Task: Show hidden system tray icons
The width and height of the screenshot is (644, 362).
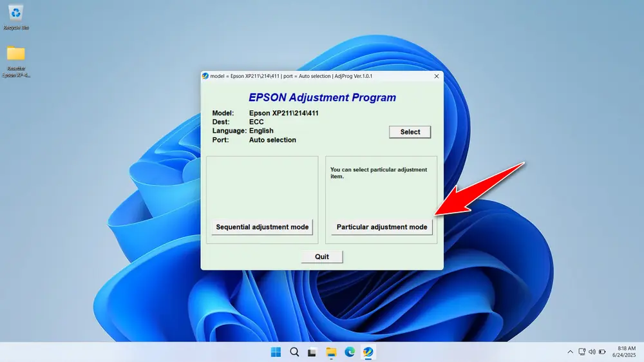Action: (570, 352)
